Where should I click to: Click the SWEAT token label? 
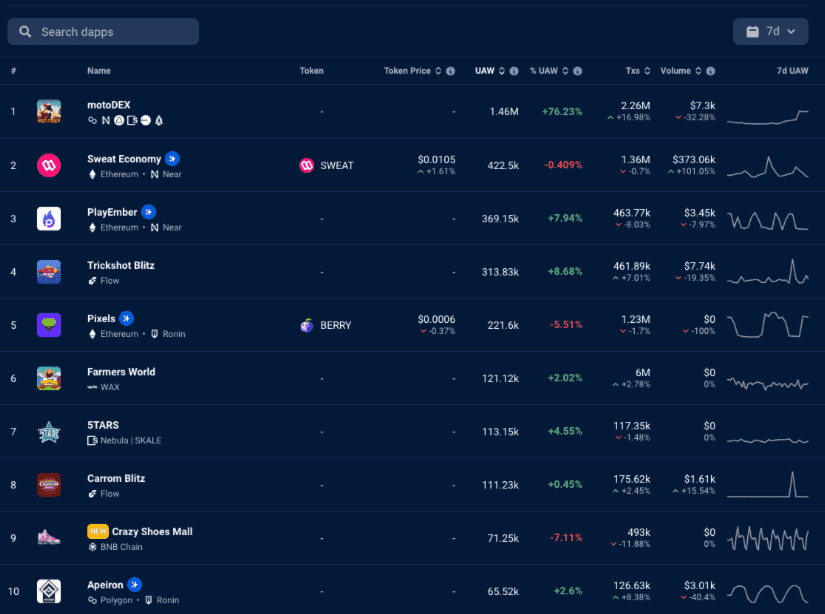[337, 165]
